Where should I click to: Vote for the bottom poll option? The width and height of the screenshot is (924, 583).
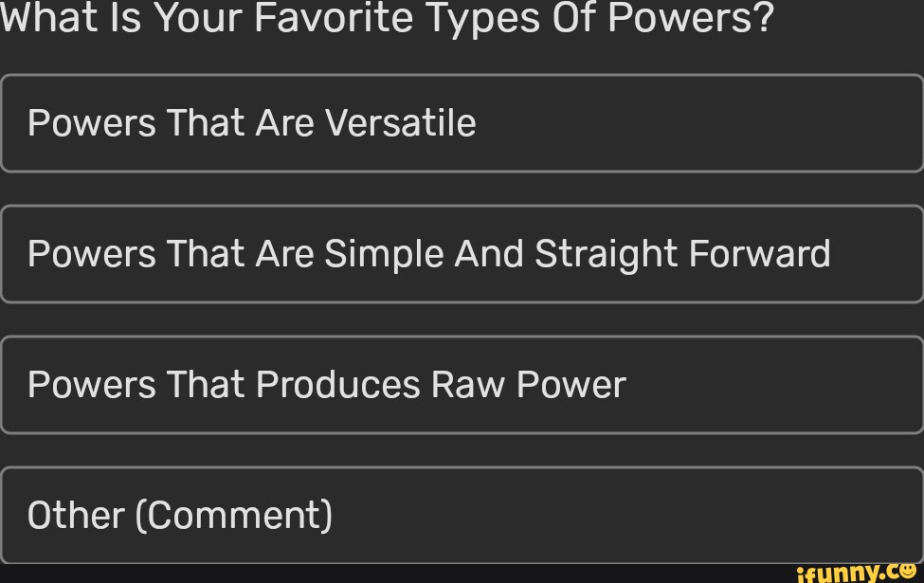tap(462, 515)
